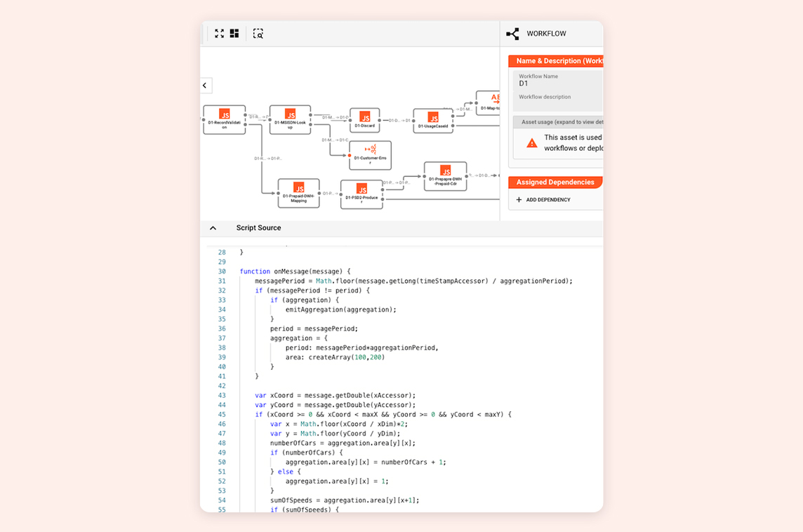Image resolution: width=803 pixels, height=532 pixels.
Task: Select the D1-Prepapre-DWH-Prepaid-Cdr JS node
Action: click(446, 177)
